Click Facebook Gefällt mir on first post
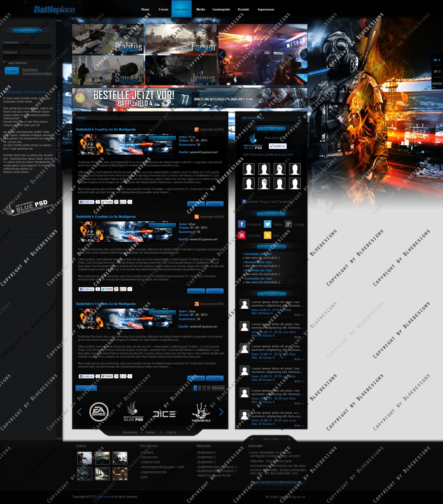This screenshot has height=504, width=443. (86, 202)
